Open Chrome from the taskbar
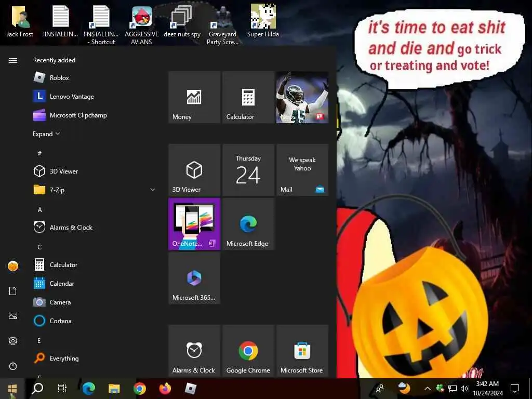This screenshot has width=532, height=399. pyautogui.click(x=139, y=389)
